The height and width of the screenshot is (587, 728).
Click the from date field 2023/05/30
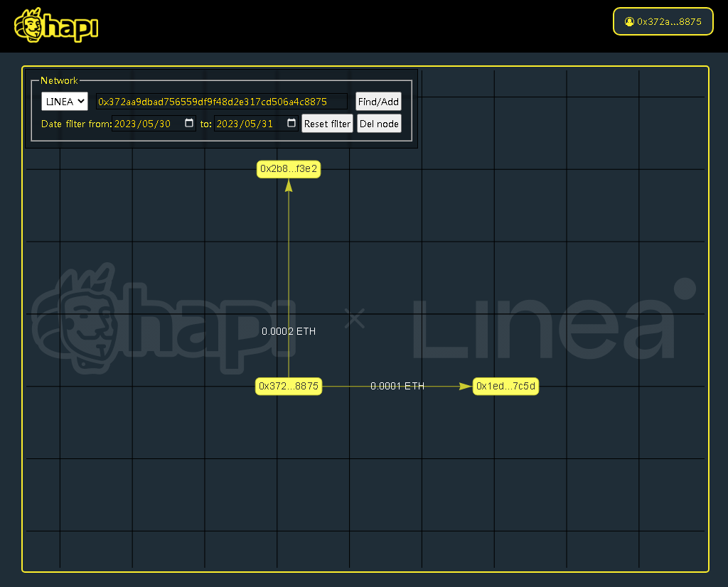coord(154,124)
